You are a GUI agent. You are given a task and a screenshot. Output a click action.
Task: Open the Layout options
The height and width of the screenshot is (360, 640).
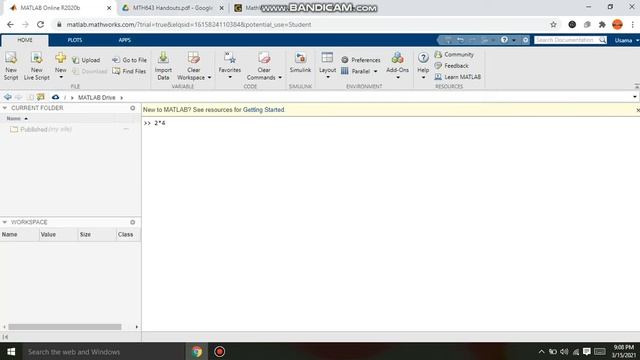327,66
